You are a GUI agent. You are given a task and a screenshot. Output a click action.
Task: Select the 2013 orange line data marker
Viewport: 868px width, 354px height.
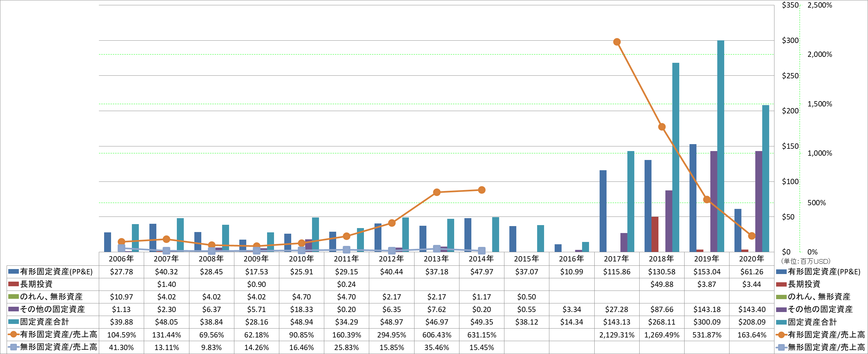click(437, 192)
